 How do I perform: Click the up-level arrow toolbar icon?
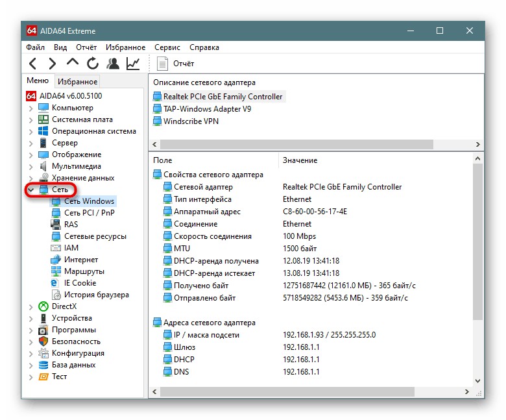coord(73,62)
